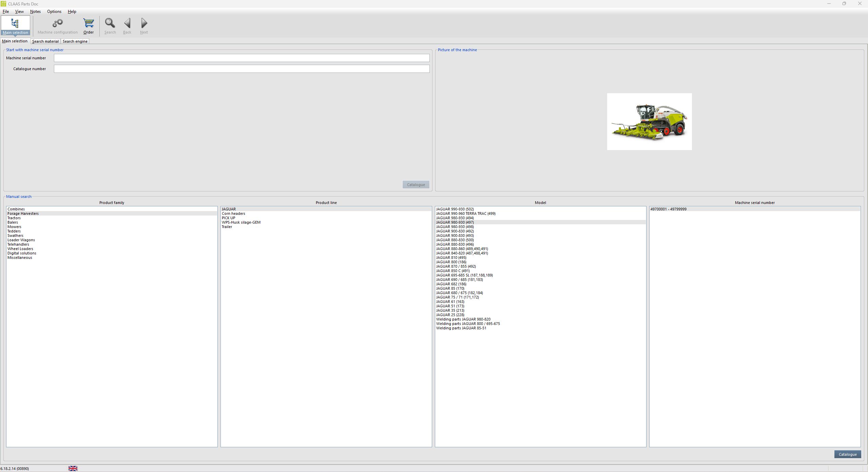Image resolution: width=868 pixels, height=472 pixels.
Task: Click the upper Catalogue button
Action: (x=416, y=184)
